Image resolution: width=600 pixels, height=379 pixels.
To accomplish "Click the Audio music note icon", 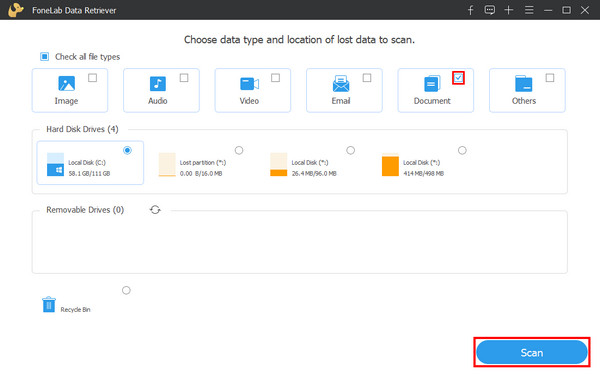I will [158, 83].
